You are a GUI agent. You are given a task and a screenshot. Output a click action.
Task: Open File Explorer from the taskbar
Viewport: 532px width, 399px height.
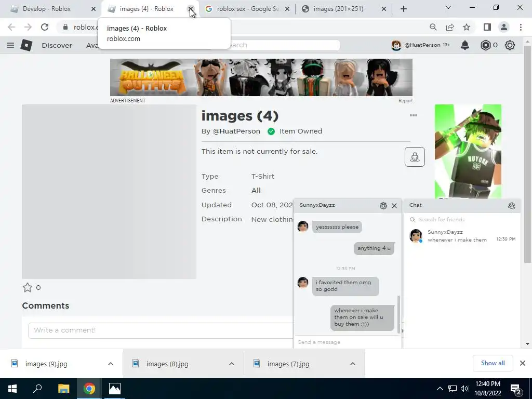[x=63, y=389]
